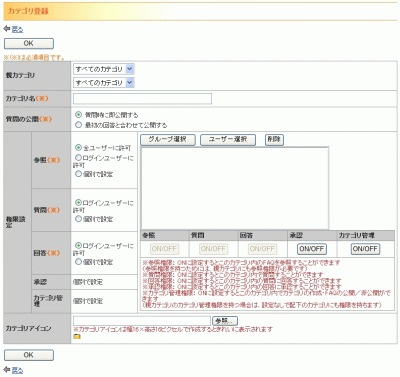Viewport: 400px width, 377px height.
Task: Focus the カテゴリアイコン file path field
Action: 142,321
